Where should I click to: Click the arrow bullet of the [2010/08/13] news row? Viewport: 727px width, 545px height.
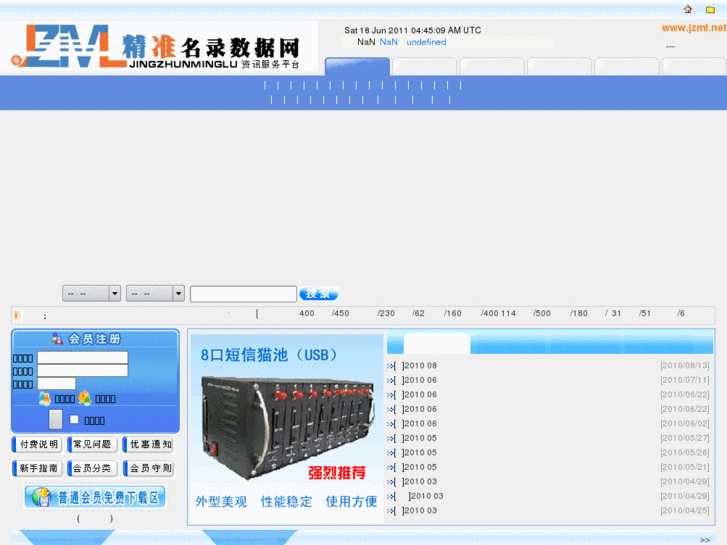point(389,366)
